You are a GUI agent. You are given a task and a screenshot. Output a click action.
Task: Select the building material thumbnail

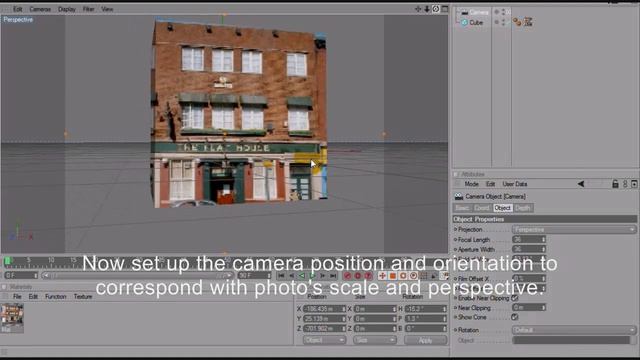[x=12, y=318]
